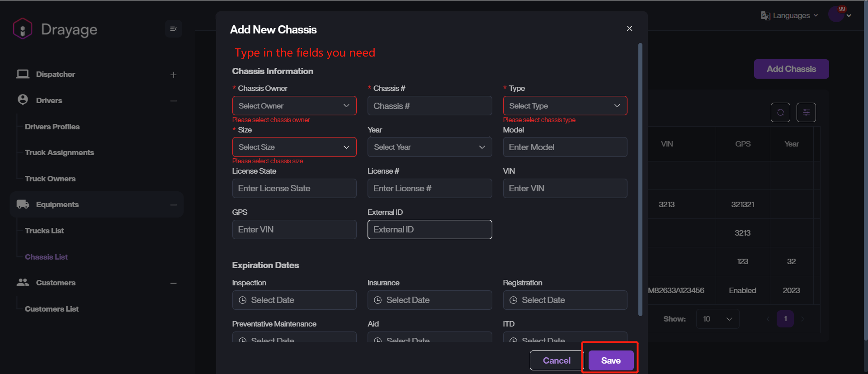Screen dimensions: 868x374
Task: Expand the Select Year dropdown
Action: point(429,147)
